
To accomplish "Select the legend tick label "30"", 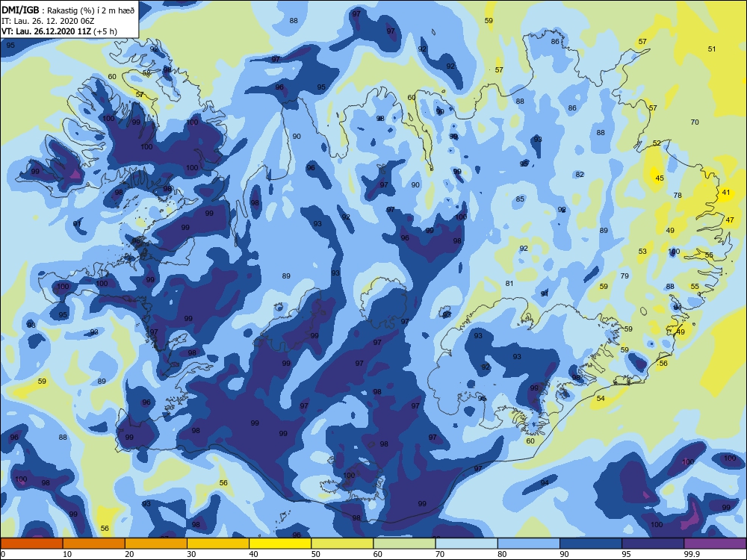I will (191, 554).
